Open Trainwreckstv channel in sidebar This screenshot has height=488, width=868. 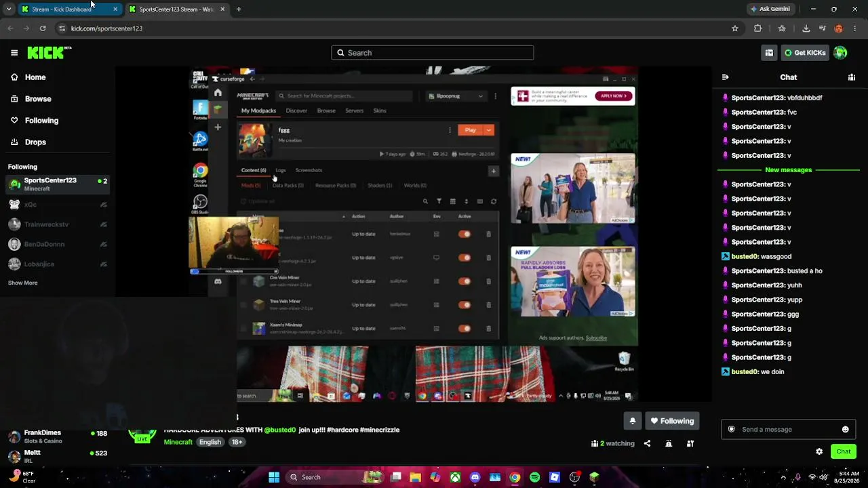coord(57,224)
